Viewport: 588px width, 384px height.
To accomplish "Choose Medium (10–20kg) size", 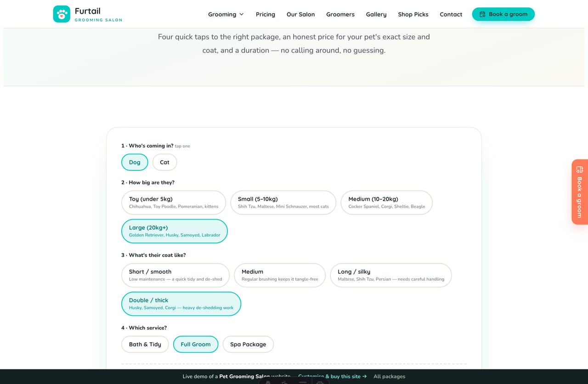I will pos(387,203).
